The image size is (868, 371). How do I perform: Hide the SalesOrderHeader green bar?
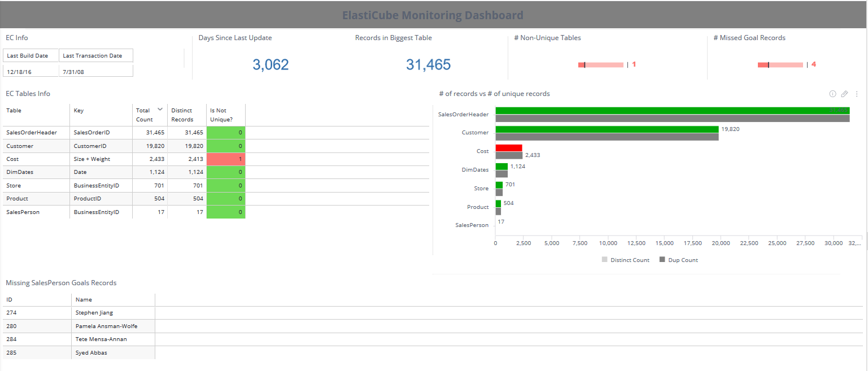pyautogui.click(x=649, y=110)
